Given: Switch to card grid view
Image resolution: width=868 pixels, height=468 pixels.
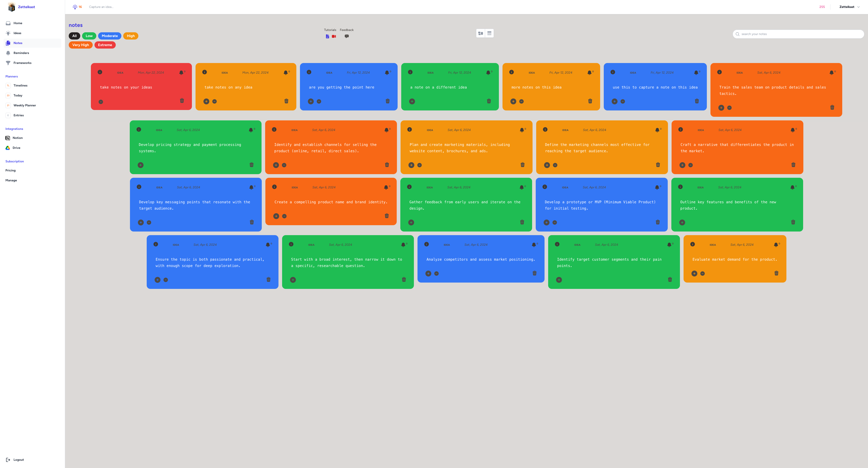Looking at the screenshot, I should [481, 33].
